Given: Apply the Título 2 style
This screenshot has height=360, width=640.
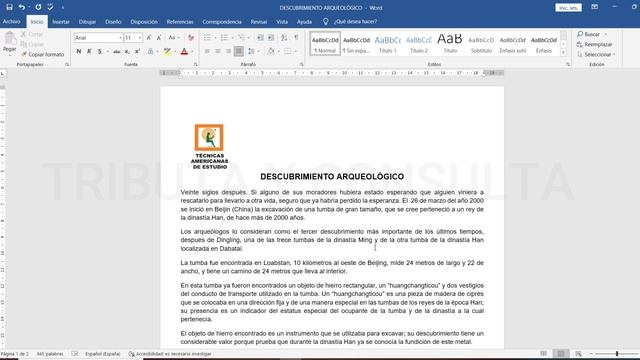Looking at the screenshot, I should click(x=419, y=44).
